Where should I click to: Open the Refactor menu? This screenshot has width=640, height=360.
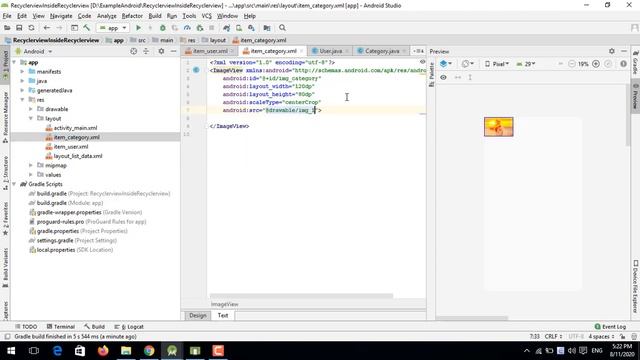click(132, 16)
